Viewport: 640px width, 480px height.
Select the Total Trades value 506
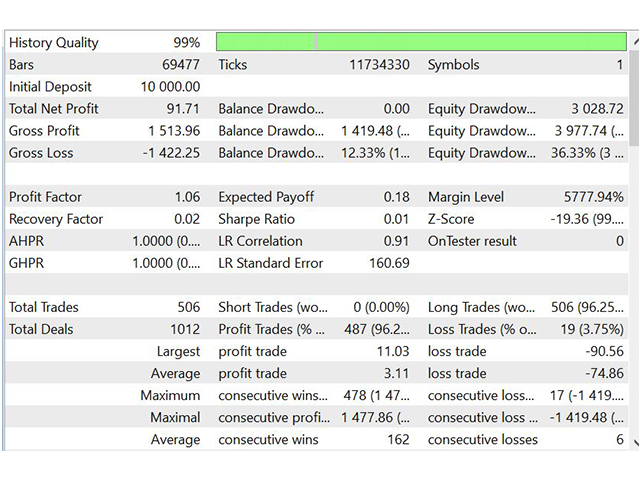click(x=186, y=307)
